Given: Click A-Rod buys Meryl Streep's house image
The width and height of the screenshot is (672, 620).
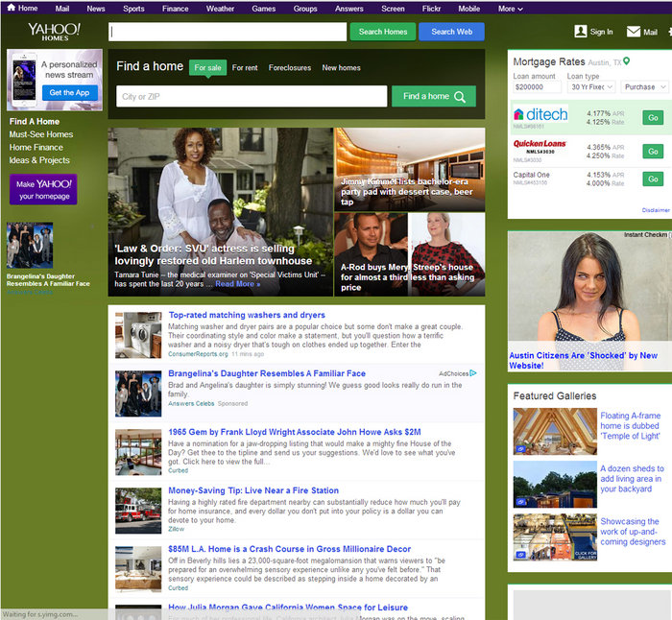Looking at the screenshot, I should pyautogui.click(x=410, y=254).
